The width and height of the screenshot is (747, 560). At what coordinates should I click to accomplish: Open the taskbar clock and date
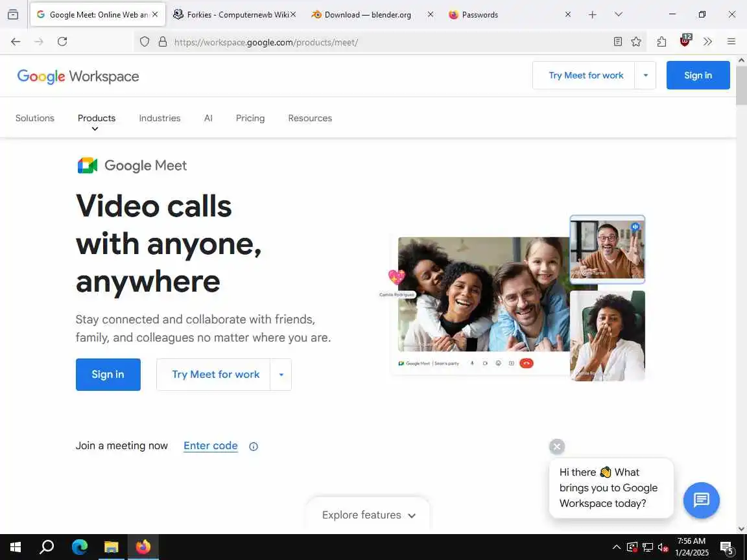click(x=691, y=547)
